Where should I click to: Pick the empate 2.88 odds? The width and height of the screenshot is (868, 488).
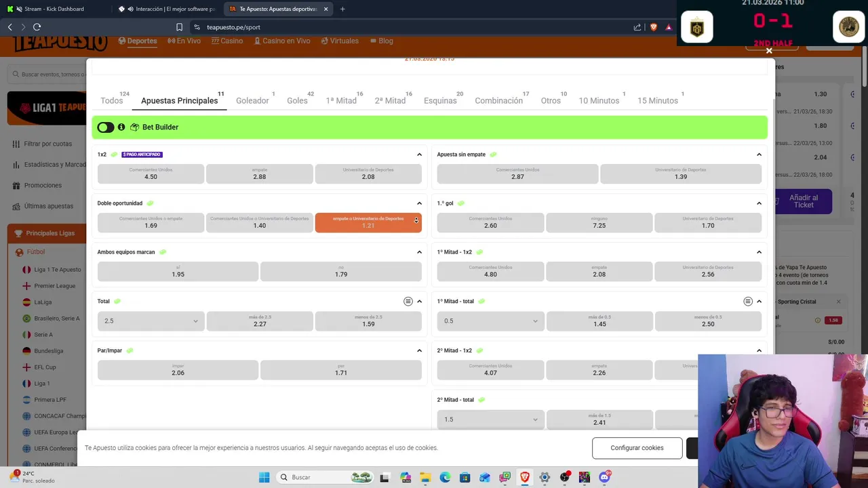click(x=260, y=174)
